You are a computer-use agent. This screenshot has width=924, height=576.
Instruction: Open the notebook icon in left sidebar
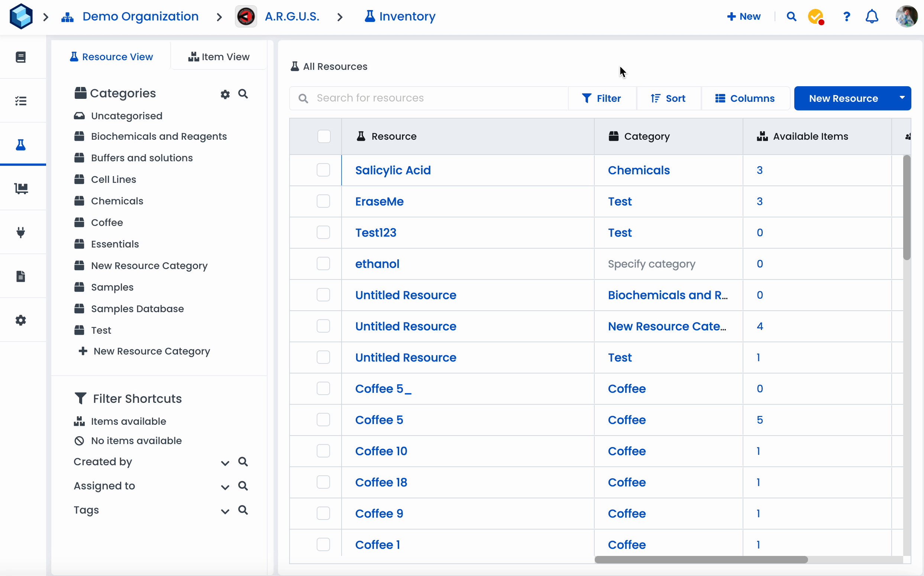click(20, 57)
